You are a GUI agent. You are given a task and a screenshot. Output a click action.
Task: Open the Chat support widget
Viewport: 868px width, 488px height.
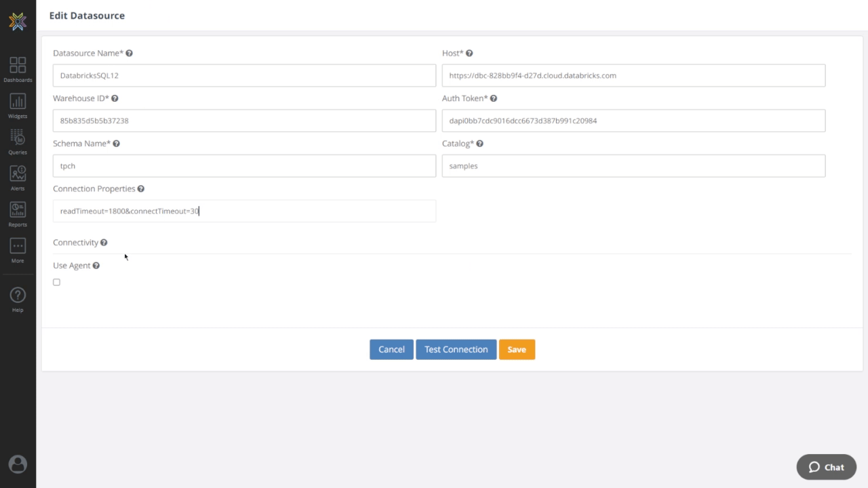pos(826,467)
